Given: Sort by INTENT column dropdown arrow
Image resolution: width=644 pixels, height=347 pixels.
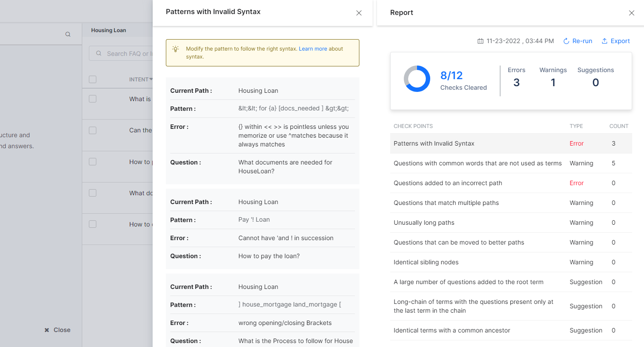Looking at the screenshot, I should pos(151,80).
